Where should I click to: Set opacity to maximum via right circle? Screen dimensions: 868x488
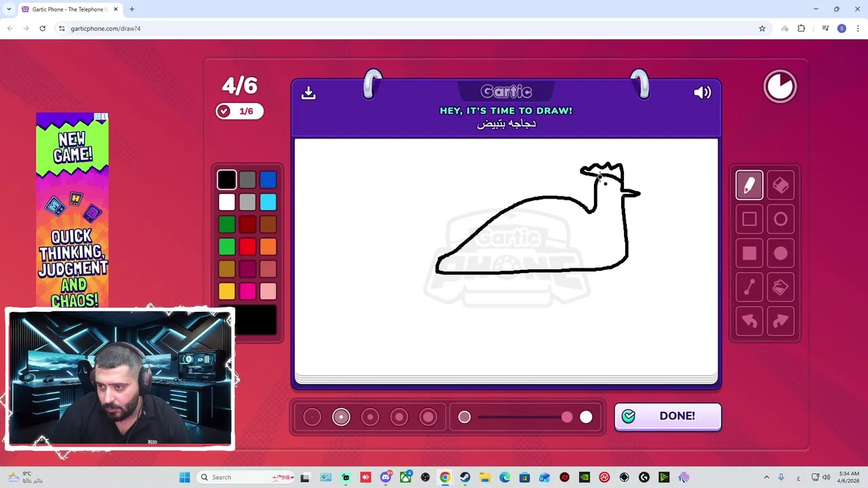click(586, 417)
